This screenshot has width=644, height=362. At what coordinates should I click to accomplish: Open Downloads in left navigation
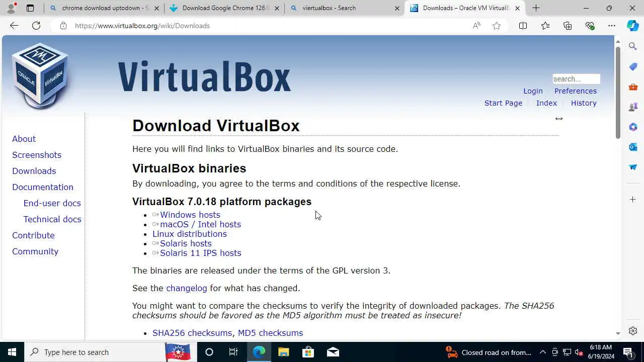tap(34, 171)
